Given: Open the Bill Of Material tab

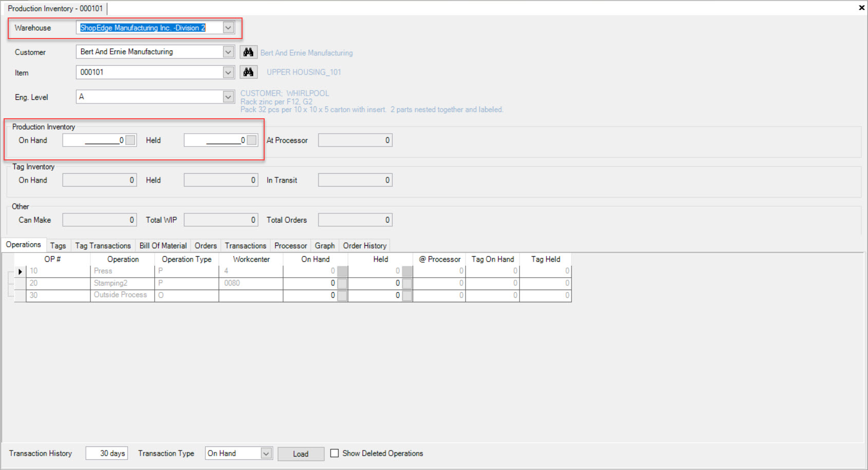Looking at the screenshot, I should [163, 246].
